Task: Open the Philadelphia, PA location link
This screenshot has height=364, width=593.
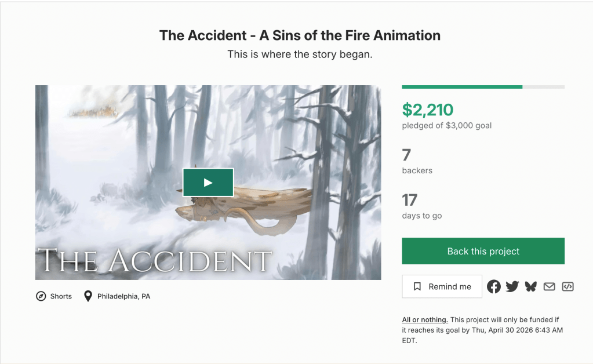Action: coord(123,296)
